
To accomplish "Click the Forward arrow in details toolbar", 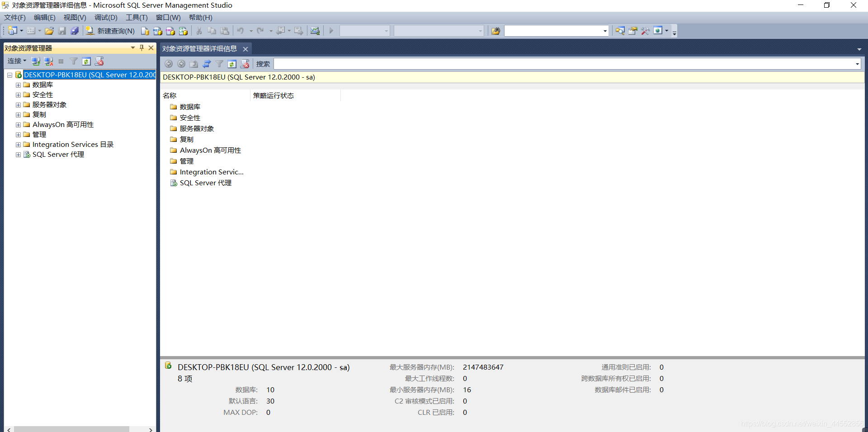I will pyautogui.click(x=181, y=64).
